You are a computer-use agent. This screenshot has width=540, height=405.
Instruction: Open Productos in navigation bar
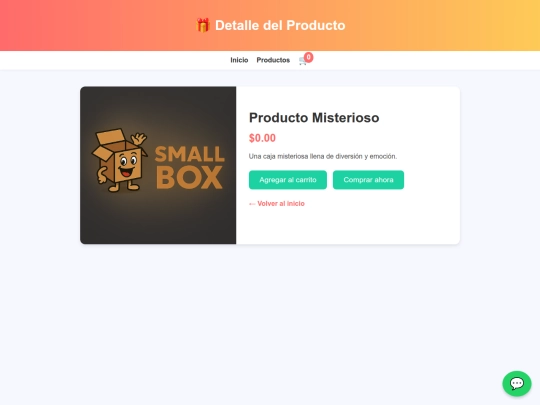click(x=273, y=60)
